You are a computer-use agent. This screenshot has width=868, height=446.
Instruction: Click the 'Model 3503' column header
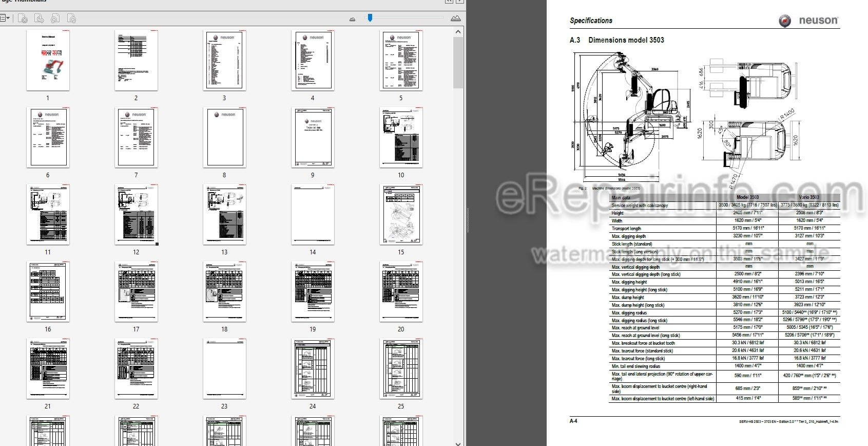(x=747, y=197)
